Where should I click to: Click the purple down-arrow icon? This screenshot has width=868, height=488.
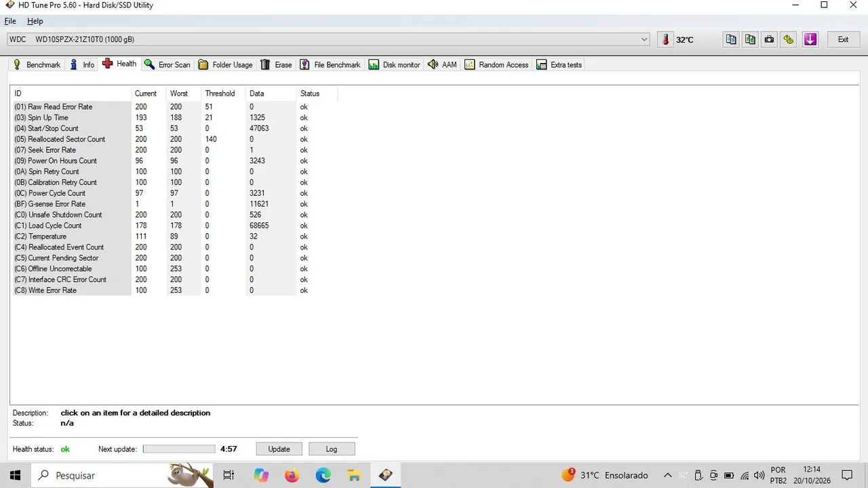[x=810, y=39]
